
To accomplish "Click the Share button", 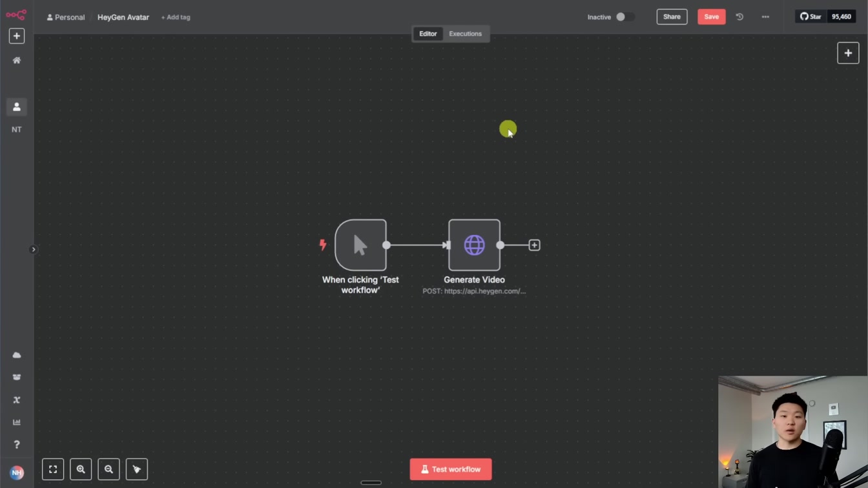I will pyautogui.click(x=672, y=17).
